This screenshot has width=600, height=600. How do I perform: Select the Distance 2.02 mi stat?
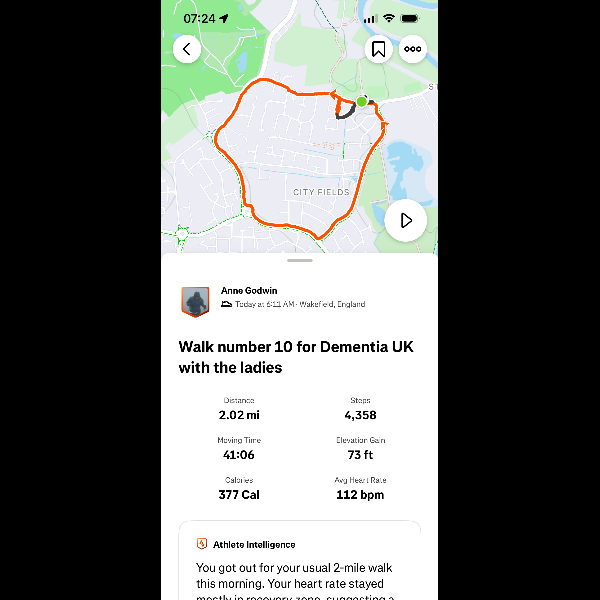click(x=239, y=409)
